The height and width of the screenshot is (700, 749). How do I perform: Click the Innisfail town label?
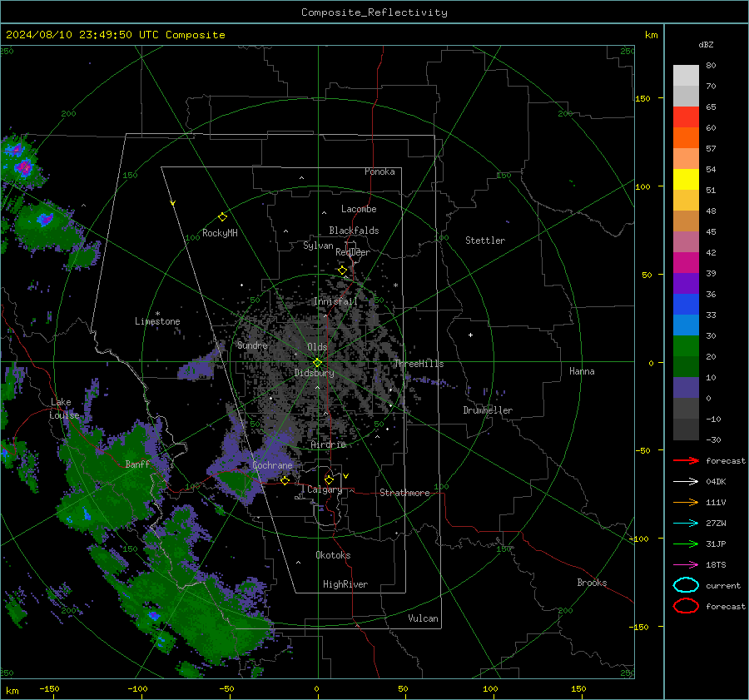(335, 301)
